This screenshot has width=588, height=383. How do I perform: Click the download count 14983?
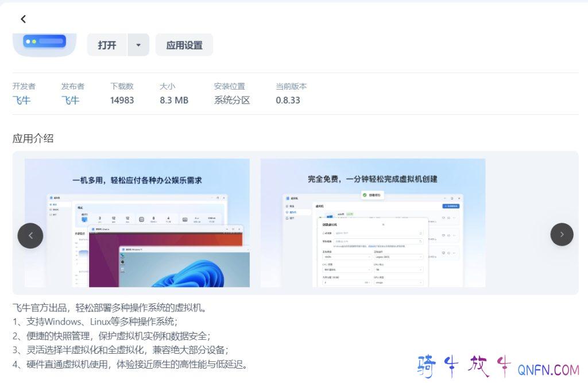click(122, 100)
